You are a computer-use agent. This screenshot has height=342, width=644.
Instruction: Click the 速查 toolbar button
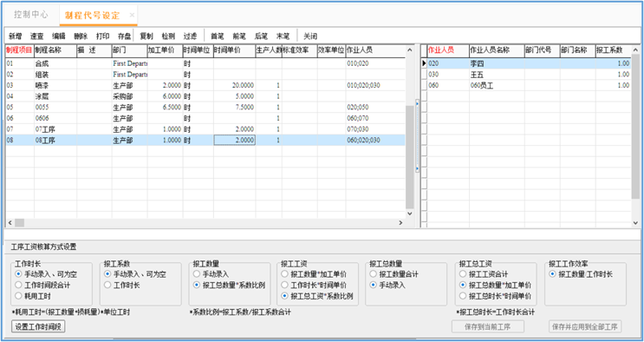[37, 36]
